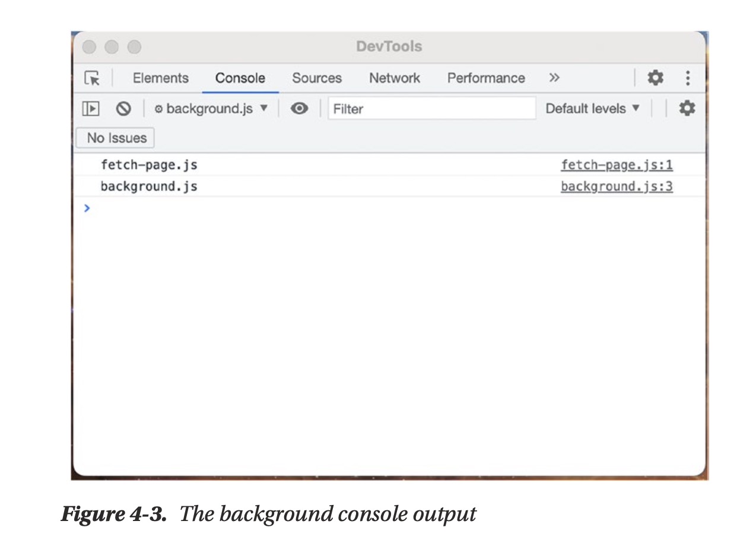
Task: Open the background.js:3 source link
Action: (617, 186)
